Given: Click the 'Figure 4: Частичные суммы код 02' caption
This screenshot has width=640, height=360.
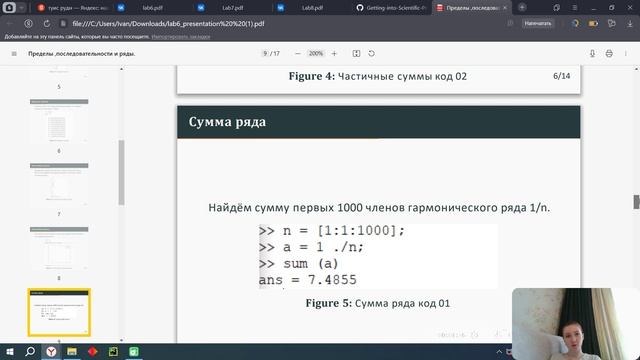Looking at the screenshot, I should (378, 76).
